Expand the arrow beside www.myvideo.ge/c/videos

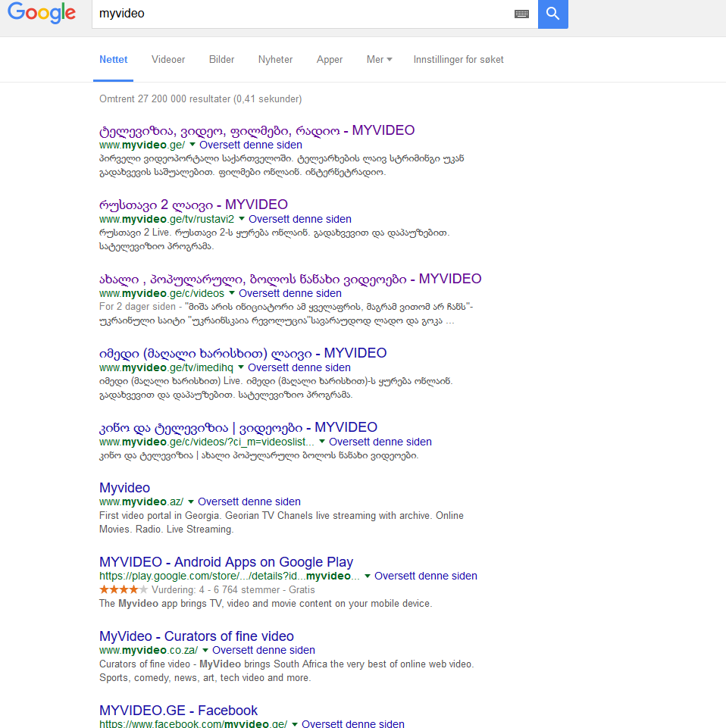[232, 293]
